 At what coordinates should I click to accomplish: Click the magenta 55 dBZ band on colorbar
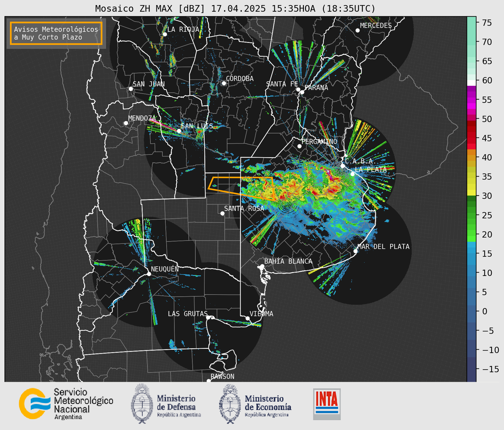471,100
